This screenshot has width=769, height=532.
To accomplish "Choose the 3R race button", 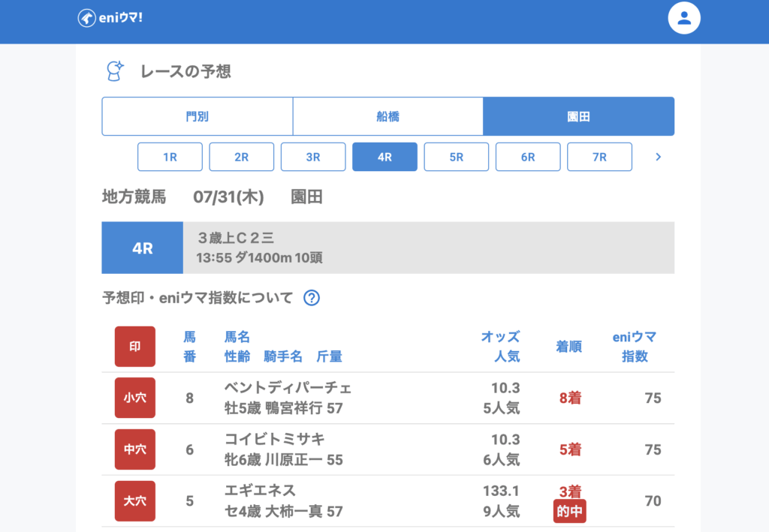I will [313, 157].
